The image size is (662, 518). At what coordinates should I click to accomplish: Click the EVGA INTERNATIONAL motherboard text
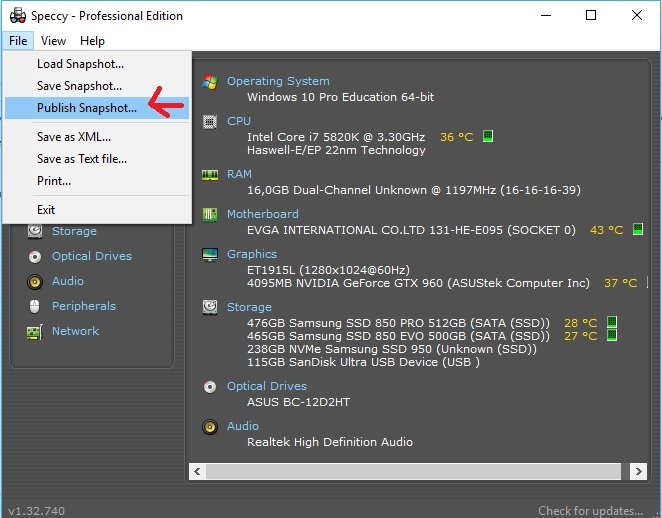point(411,230)
